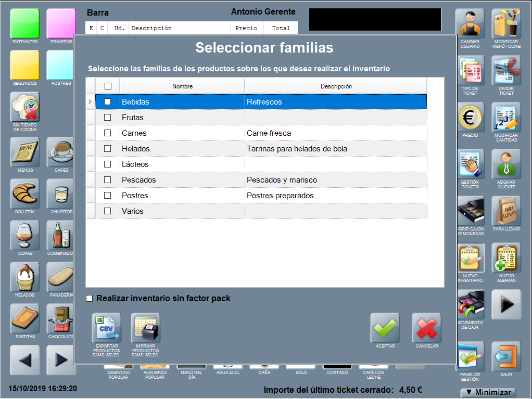Image resolution: width=532 pixels, height=399 pixels.
Task: Open the Nuevo Albarán icon
Action: pos(506,259)
